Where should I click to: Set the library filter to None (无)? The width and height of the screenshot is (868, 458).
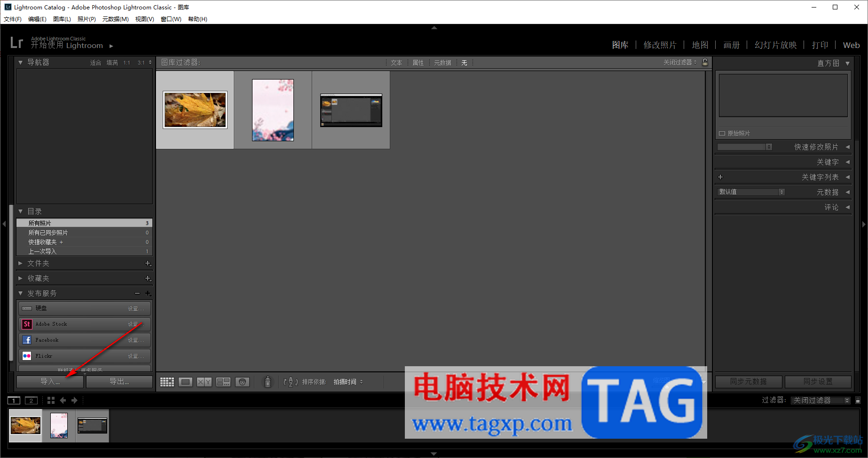(464, 63)
